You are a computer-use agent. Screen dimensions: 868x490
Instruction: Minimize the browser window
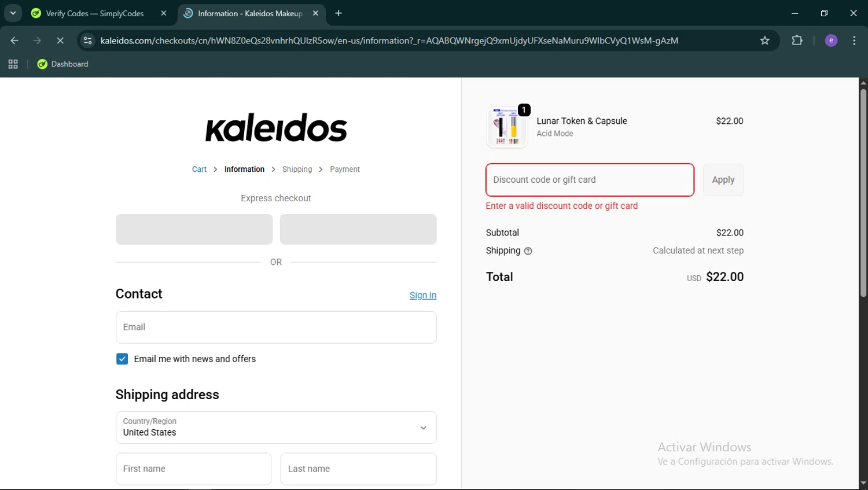(795, 13)
